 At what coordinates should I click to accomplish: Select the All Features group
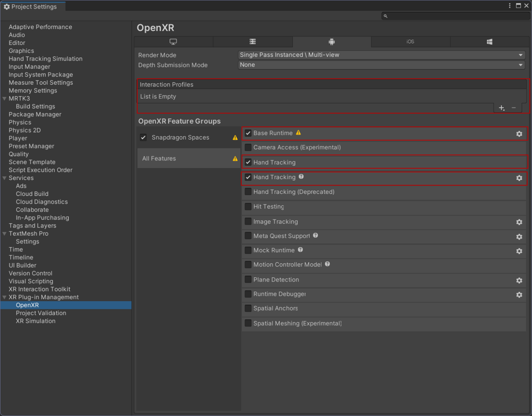[x=188, y=158]
